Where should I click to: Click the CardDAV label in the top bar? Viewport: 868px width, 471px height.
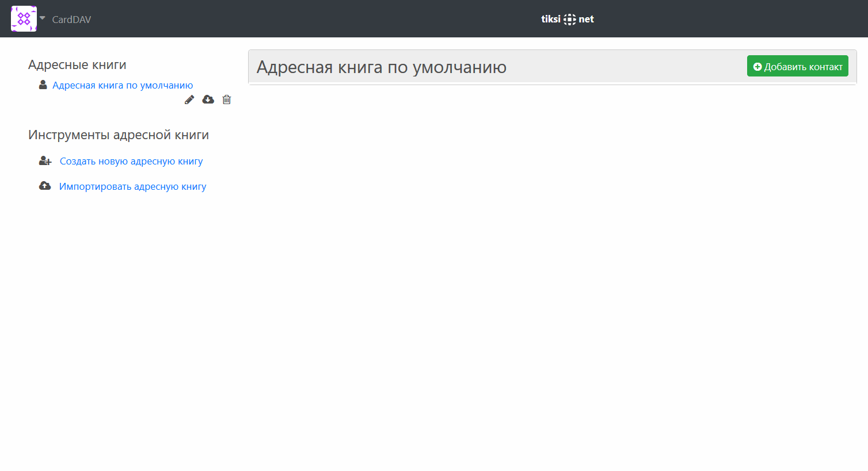tap(71, 20)
